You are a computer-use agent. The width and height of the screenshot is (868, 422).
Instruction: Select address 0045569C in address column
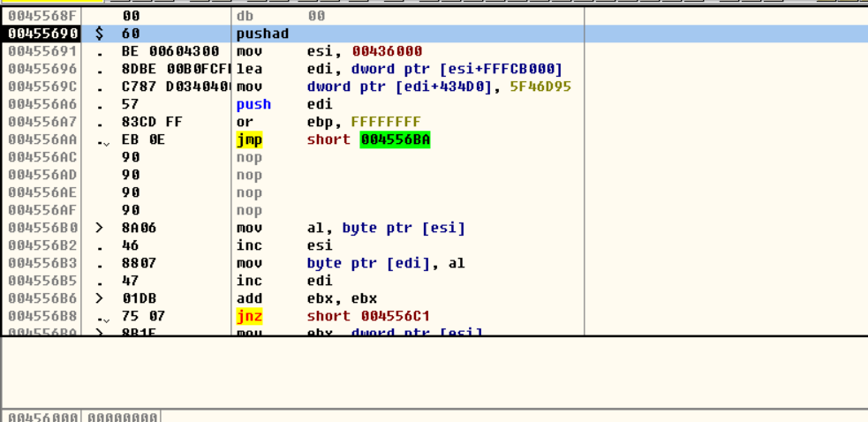point(42,87)
